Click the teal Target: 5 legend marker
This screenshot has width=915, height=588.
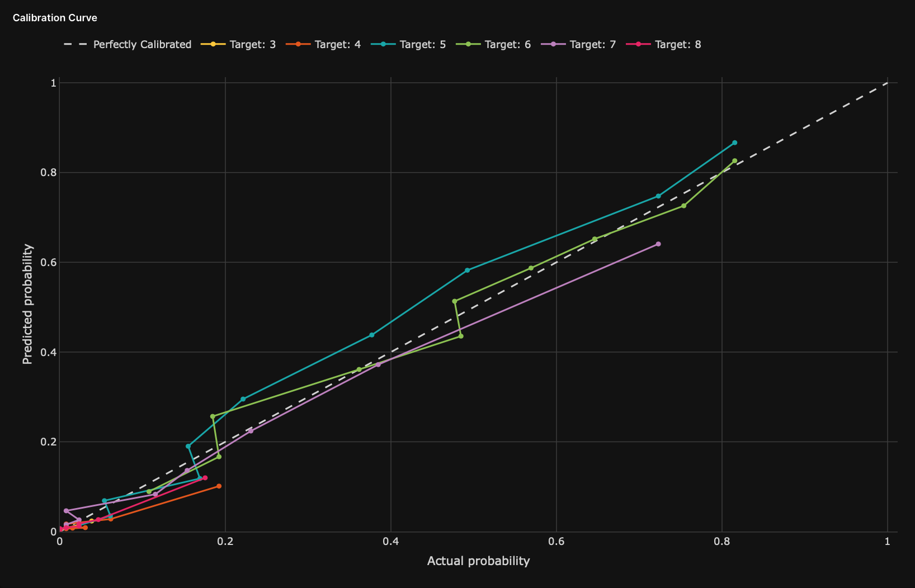[x=384, y=44]
